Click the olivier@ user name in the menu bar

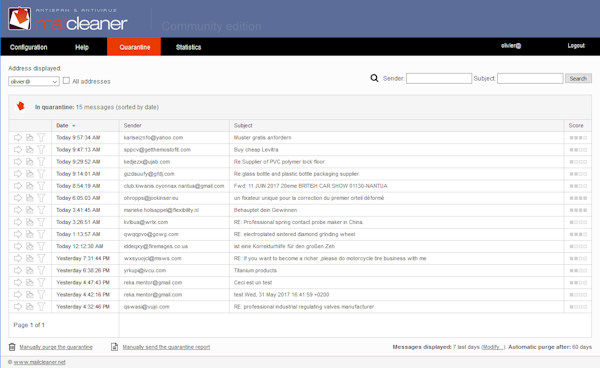point(511,46)
